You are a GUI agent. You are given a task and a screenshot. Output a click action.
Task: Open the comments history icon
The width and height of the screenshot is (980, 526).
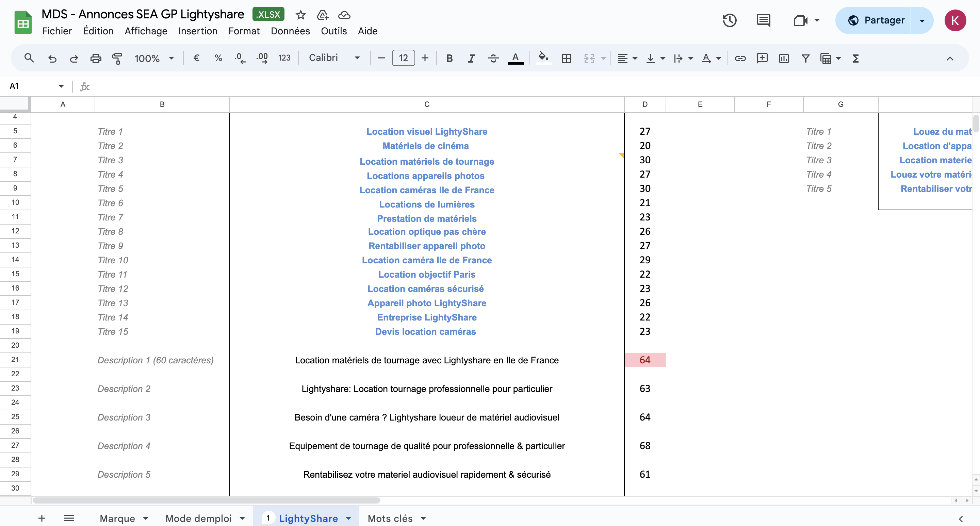pos(763,20)
